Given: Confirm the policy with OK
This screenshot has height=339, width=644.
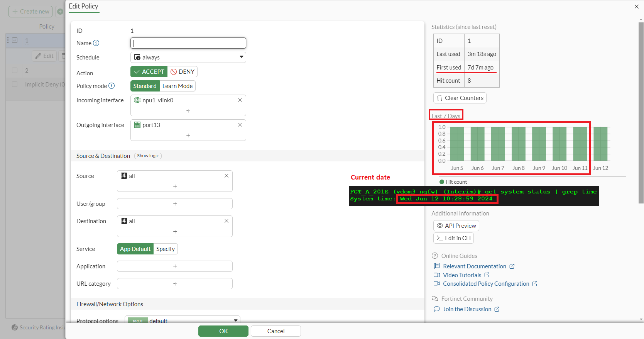Looking at the screenshot, I should click(223, 331).
